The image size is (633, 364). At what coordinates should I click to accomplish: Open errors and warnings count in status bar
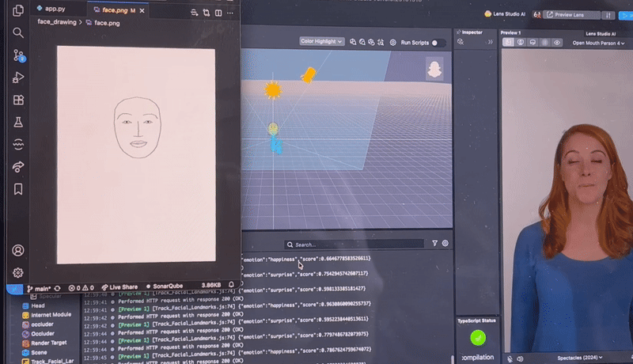[81, 288]
